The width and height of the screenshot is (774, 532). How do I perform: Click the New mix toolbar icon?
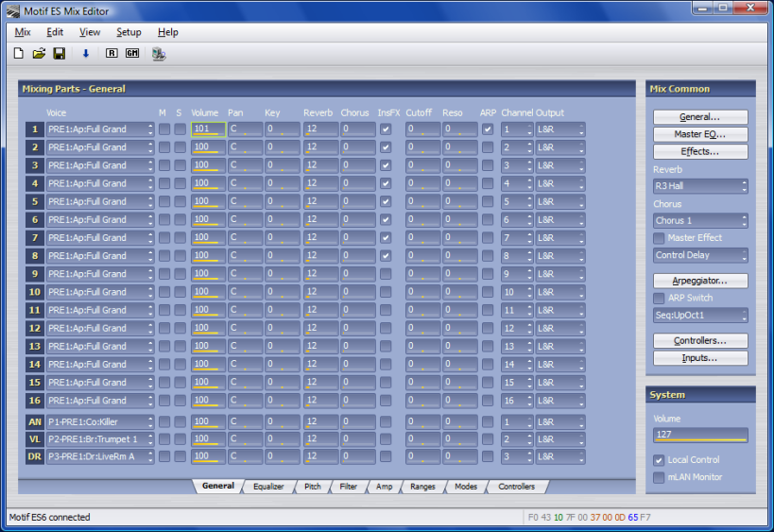pyautogui.click(x=19, y=54)
